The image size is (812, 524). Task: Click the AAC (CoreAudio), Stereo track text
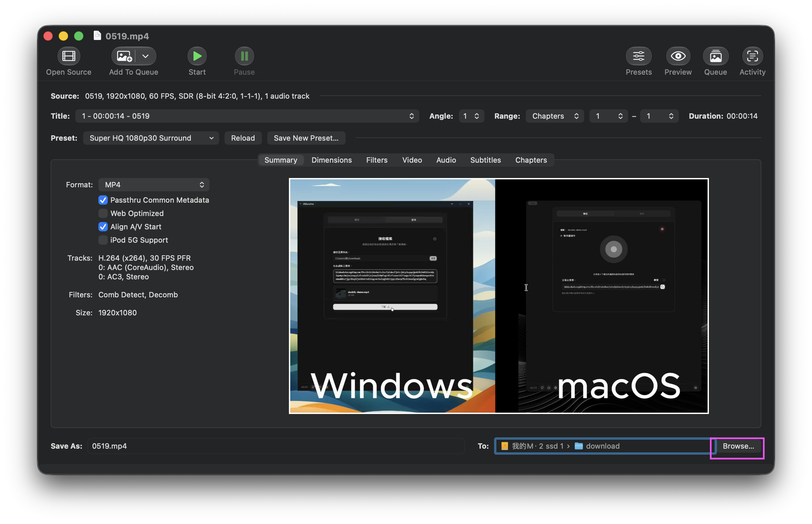pyautogui.click(x=146, y=267)
